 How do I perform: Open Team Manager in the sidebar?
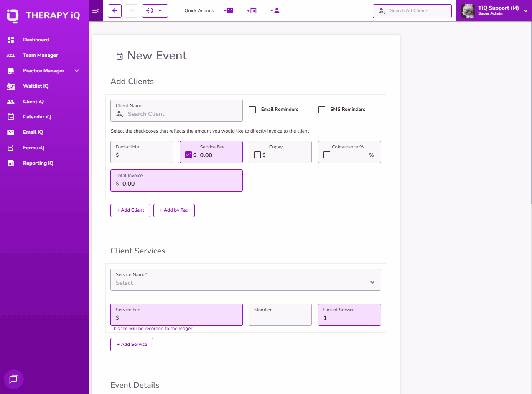41,55
